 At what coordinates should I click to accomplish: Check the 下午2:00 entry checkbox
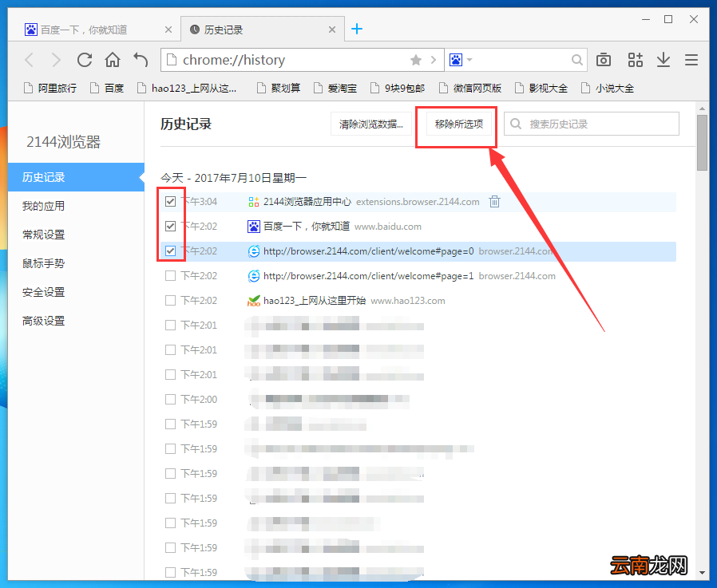coord(171,399)
